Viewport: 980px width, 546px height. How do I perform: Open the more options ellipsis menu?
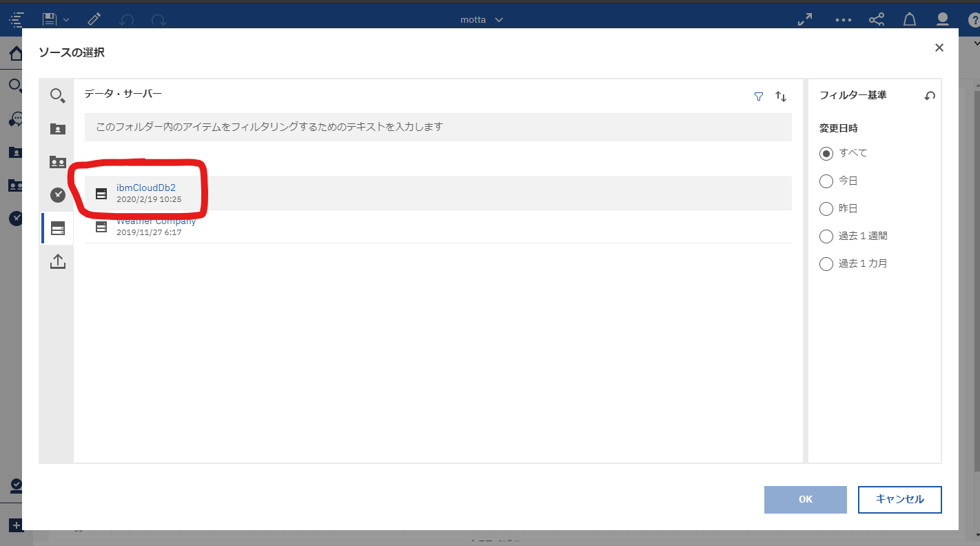pos(844,20)
